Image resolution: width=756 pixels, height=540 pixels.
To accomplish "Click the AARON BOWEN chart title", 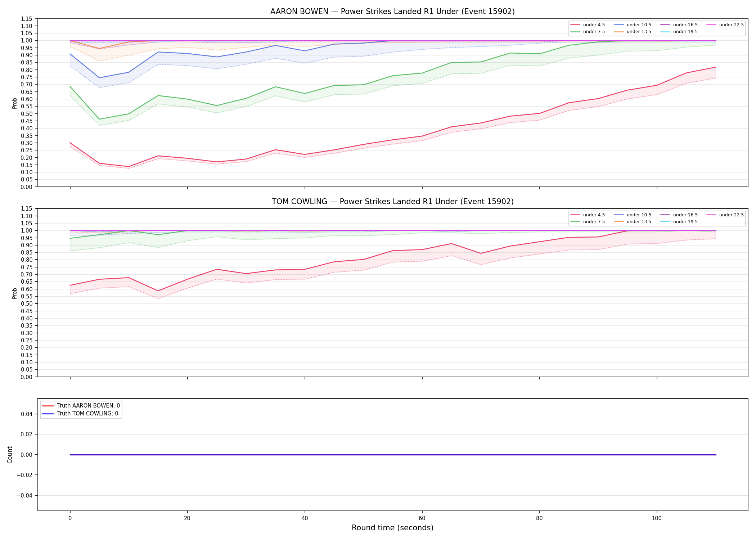I will [392, 12].
